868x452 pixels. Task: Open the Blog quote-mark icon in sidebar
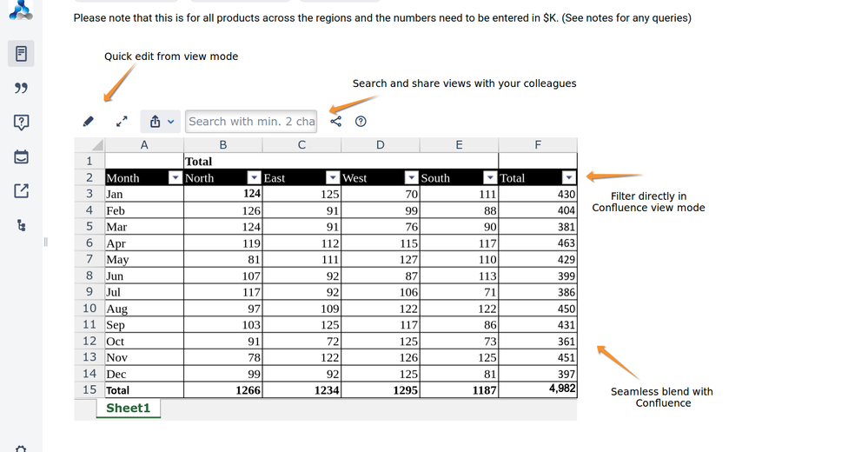pos(21,88)
